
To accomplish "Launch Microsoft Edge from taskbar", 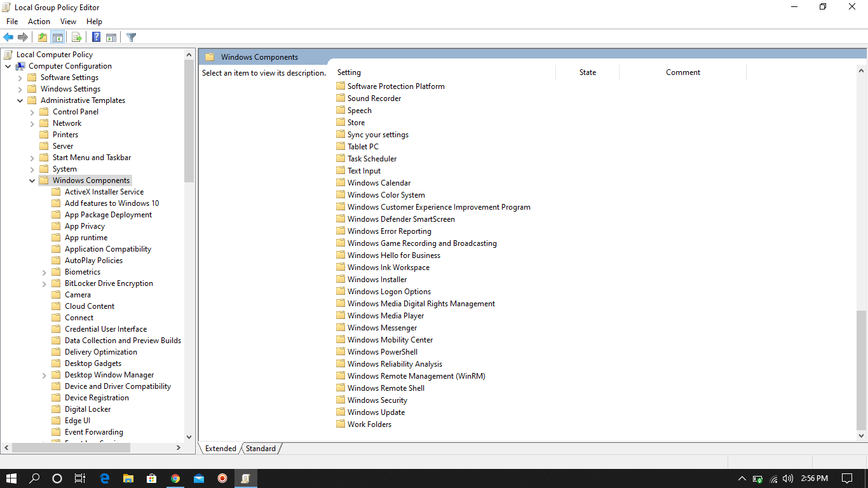I will 105,478.
